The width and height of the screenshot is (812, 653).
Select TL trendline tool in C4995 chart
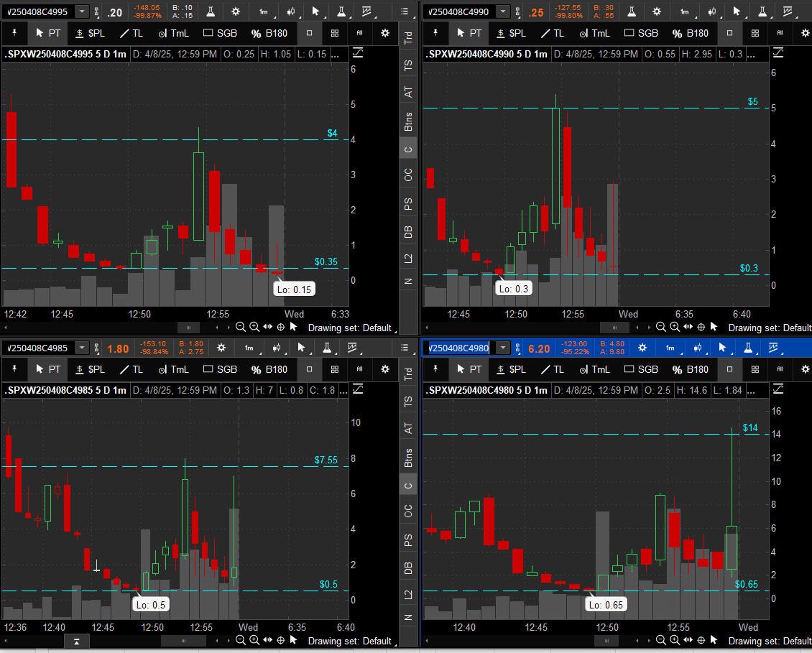click(x=131, y=33)
